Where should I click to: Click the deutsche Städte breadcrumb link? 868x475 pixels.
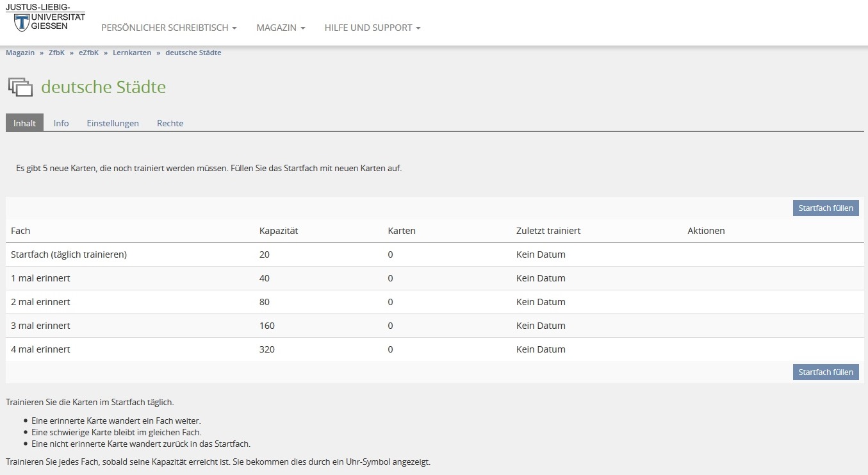(193, 53)
